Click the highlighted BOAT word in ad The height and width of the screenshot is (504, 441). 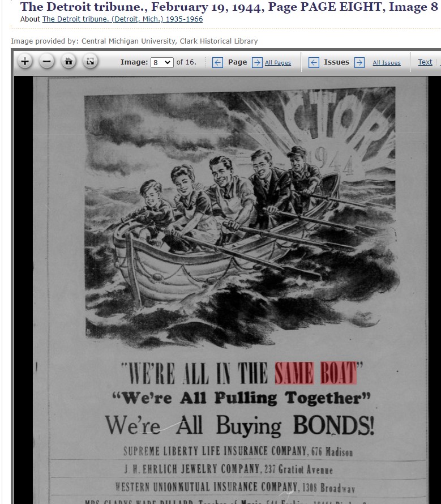click(339, 373)
